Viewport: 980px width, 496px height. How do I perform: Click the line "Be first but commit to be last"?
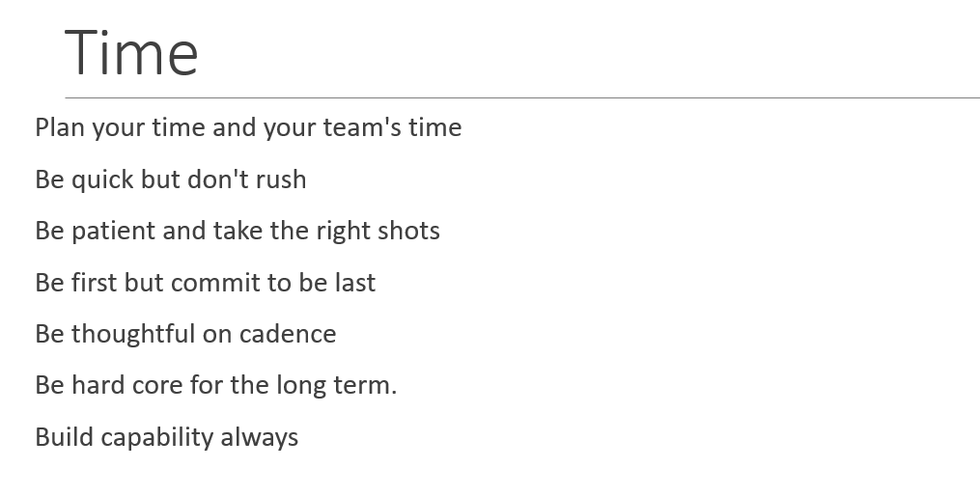(x=205, y=283)
